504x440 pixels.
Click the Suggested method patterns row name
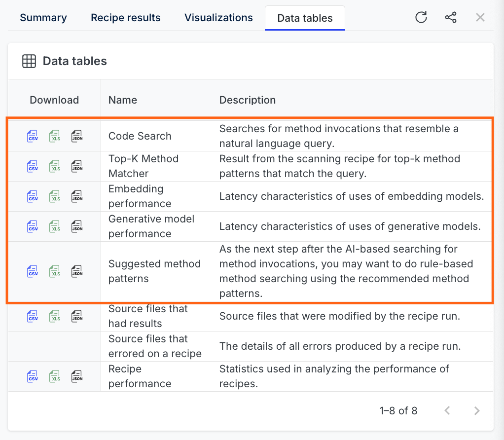pyautogui.click(x=155, y=271)
